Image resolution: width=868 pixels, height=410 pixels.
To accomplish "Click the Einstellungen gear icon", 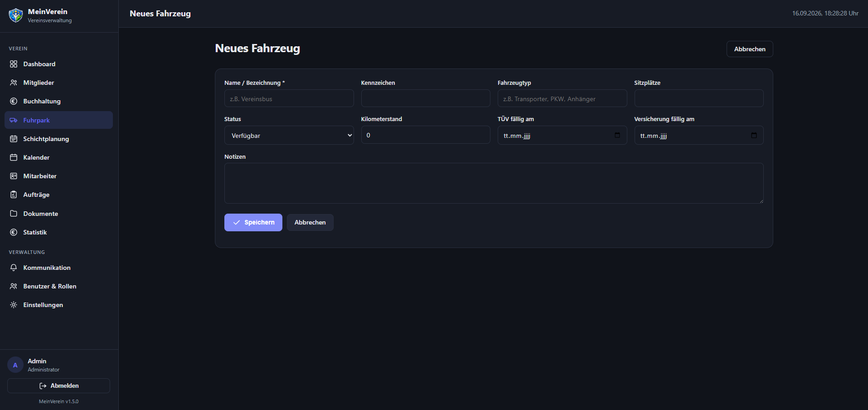I will pos(14,305).
